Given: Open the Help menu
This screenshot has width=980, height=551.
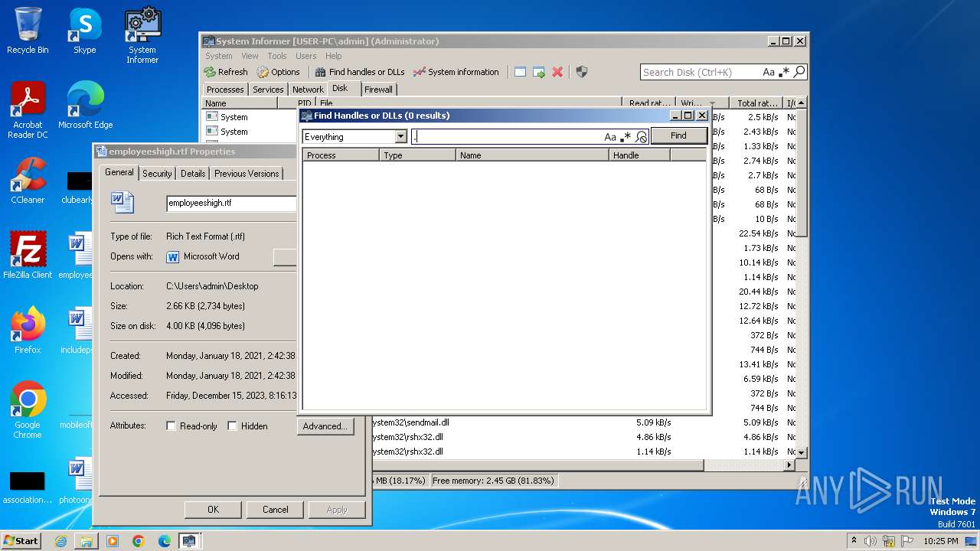Looking at the screenshot, I should coord(333,56).
